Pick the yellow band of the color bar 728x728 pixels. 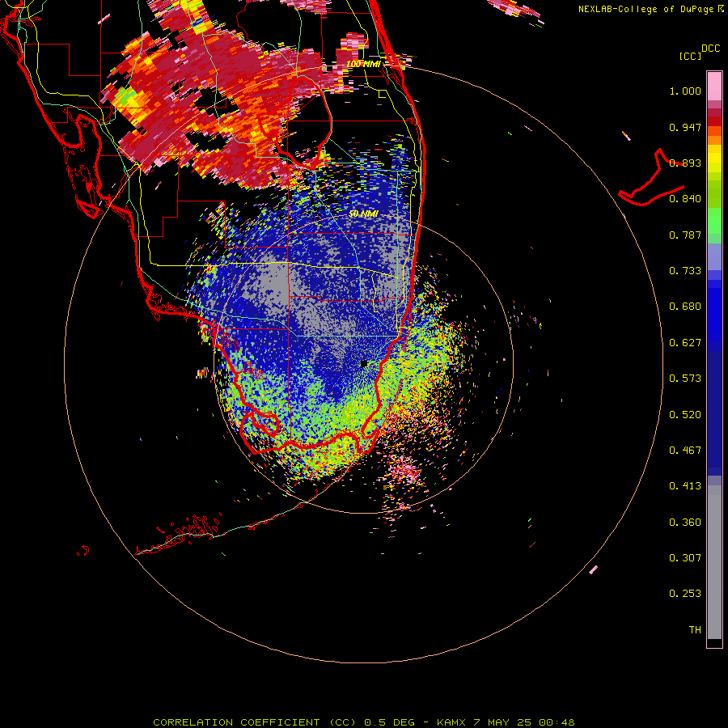tap(714, 159)
